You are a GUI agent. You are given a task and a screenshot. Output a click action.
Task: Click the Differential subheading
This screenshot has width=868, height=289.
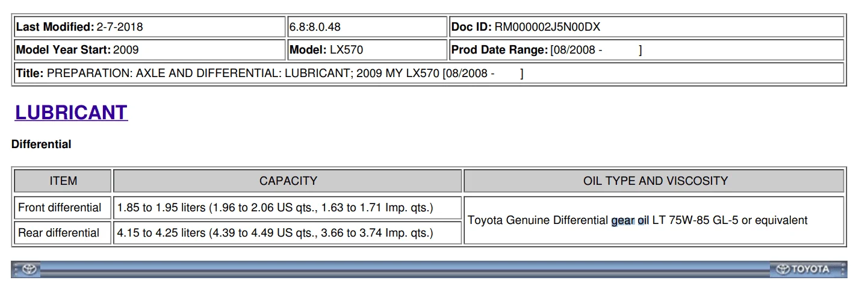click(42, 144)
